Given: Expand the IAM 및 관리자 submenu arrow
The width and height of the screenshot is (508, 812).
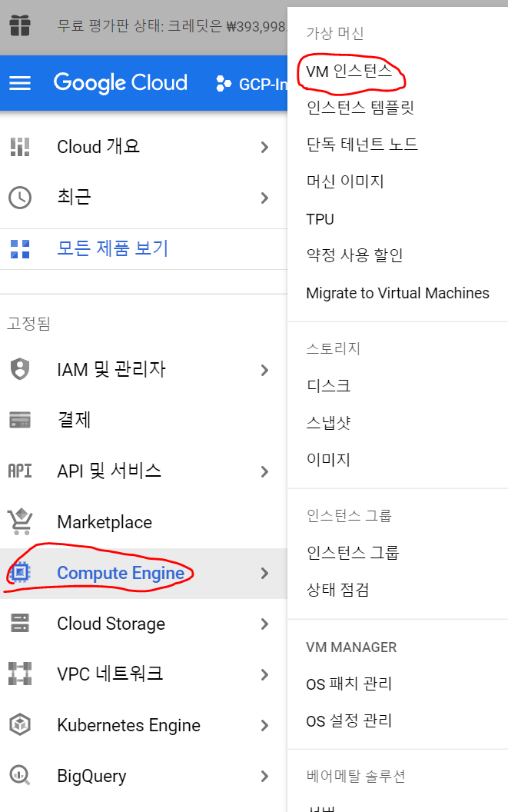Looking at the screenshot, I should 264,370.
